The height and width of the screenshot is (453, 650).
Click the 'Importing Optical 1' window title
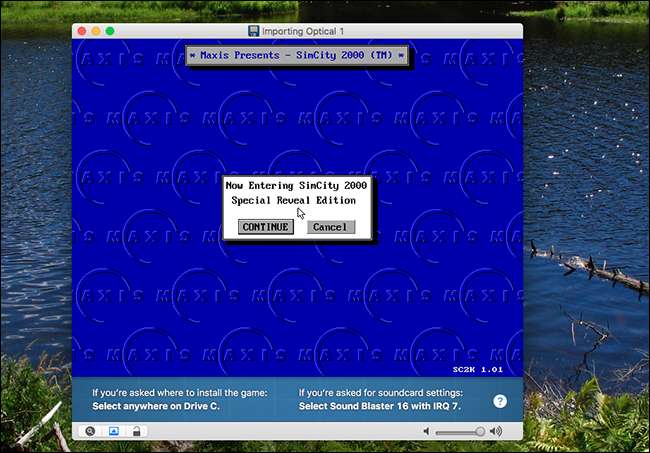[x=303, y=31]
